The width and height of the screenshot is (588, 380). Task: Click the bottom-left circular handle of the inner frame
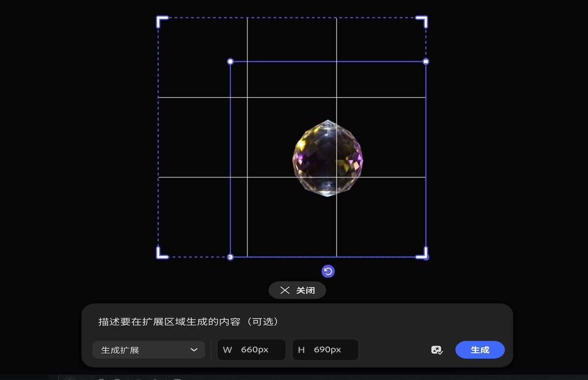(230, 257)
